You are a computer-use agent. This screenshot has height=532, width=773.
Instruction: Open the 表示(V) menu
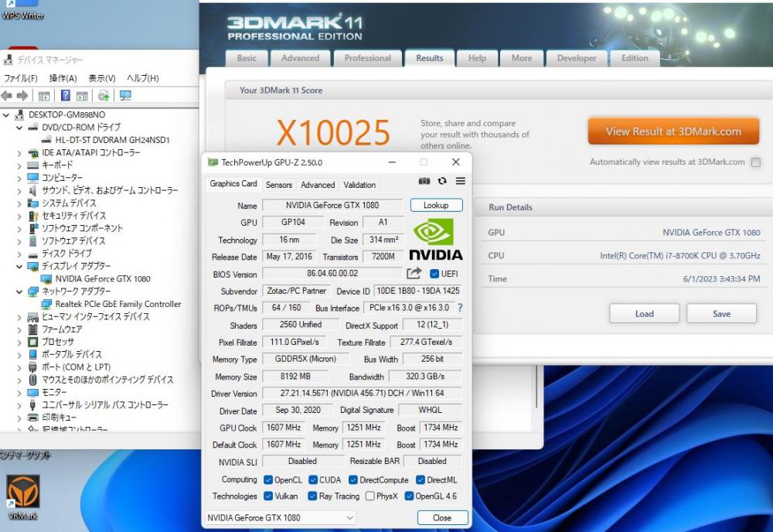[x=102, y=78]
